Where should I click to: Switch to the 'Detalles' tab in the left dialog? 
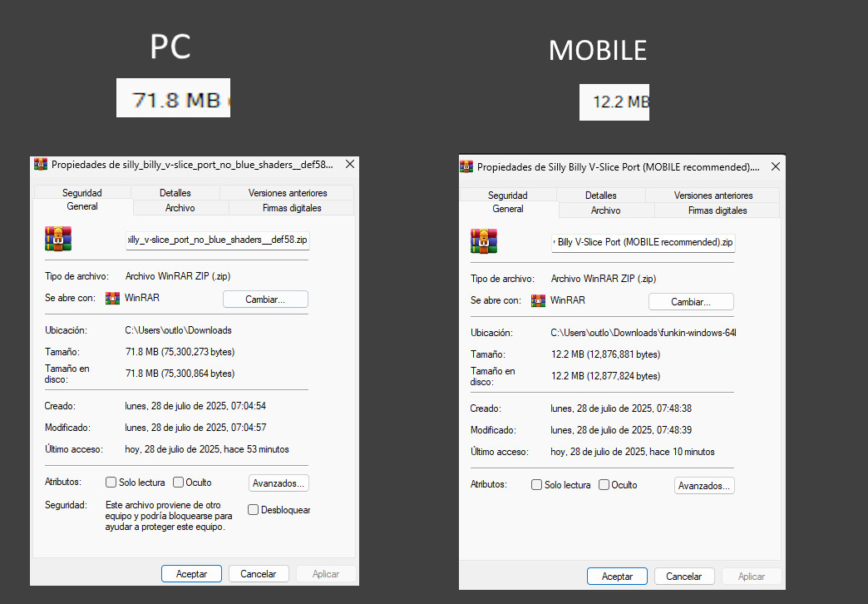click(x=175, y=192)
